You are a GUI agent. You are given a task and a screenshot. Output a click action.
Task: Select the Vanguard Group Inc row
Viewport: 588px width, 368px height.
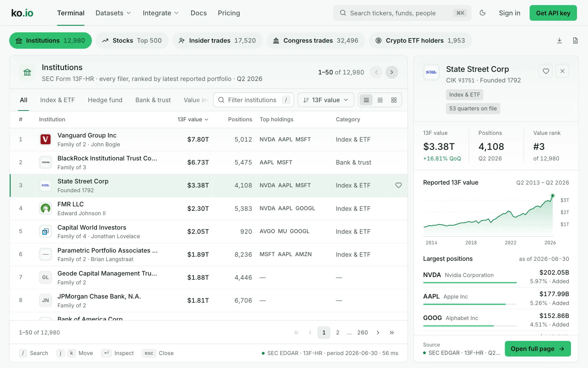point(208,140)
